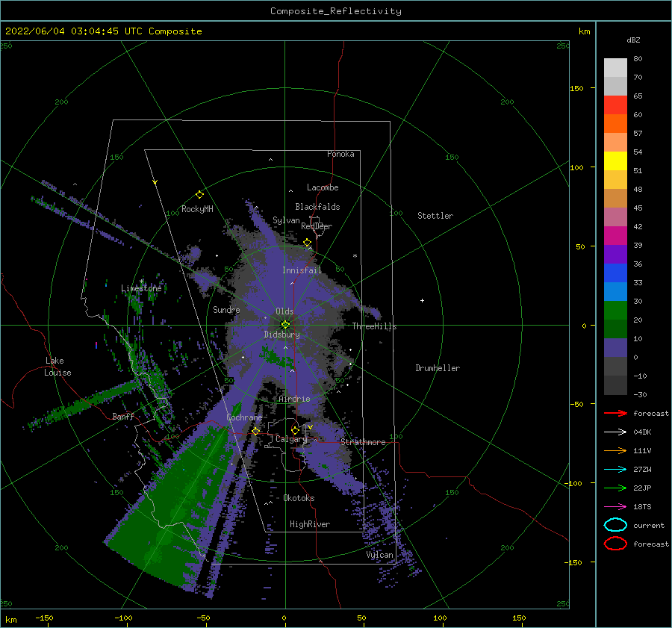Click the 04DK legend text
The height and width of the screenshot is (628, 672).
coord(642,432)
